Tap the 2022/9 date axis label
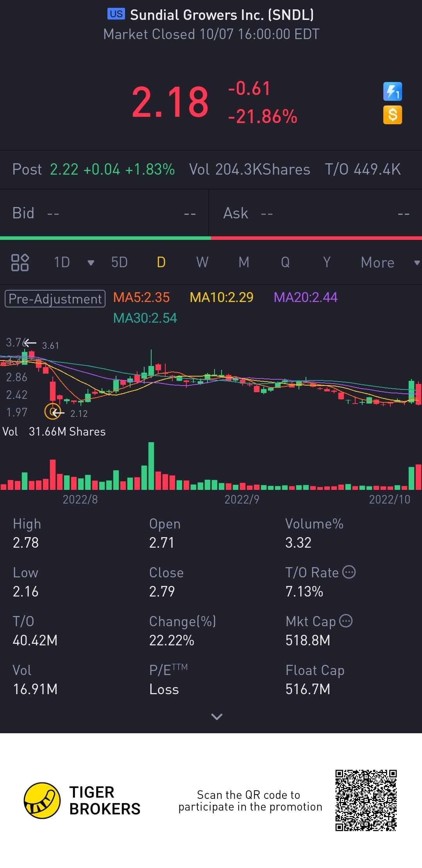The height and width of the screenshot is (868, 422). coord(242,499)
